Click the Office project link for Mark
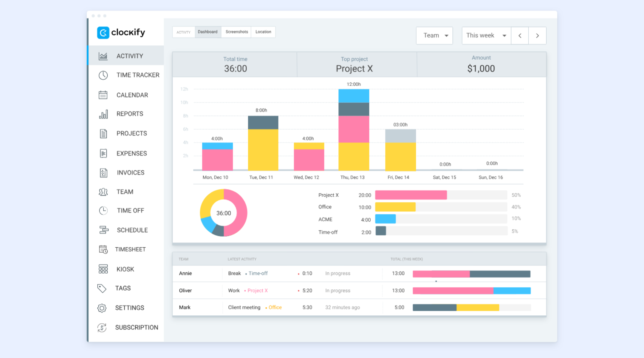Image resolution: width=644 pixels, height=358 pixels. 275,307
